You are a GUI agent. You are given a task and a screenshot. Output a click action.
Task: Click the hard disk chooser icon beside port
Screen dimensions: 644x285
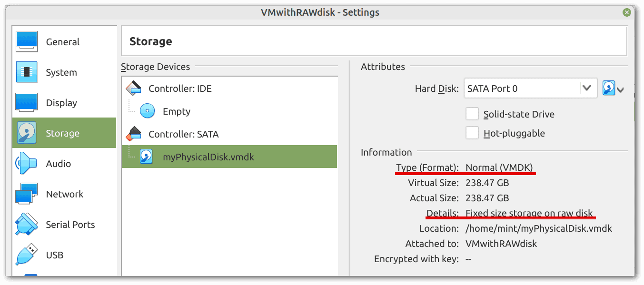click(609, 88)
